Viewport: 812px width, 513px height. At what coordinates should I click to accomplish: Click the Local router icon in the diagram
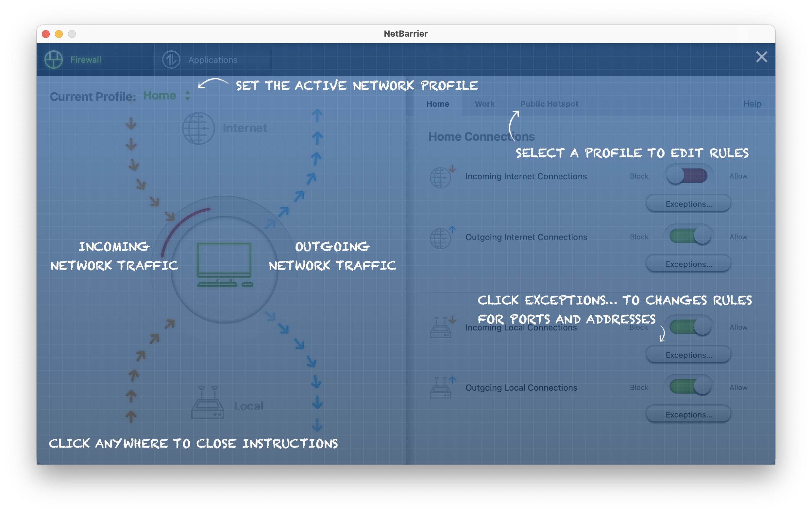[207, 403]
